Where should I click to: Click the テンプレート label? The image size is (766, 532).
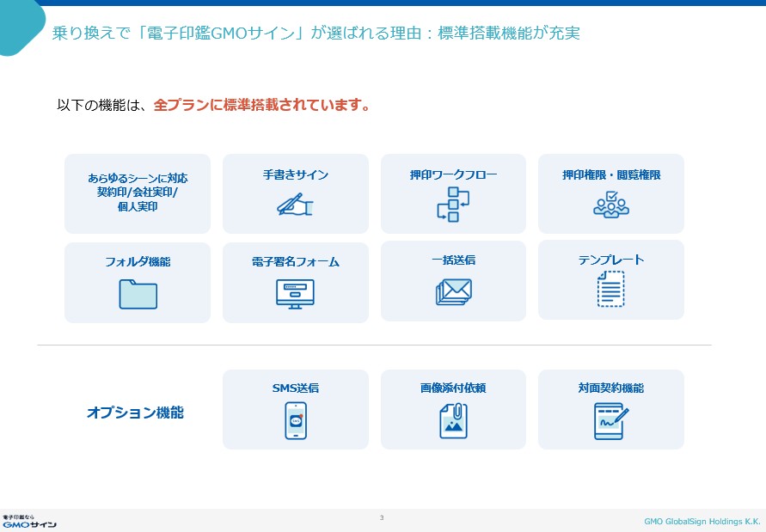pyautogui.click(x=610, y=260)
